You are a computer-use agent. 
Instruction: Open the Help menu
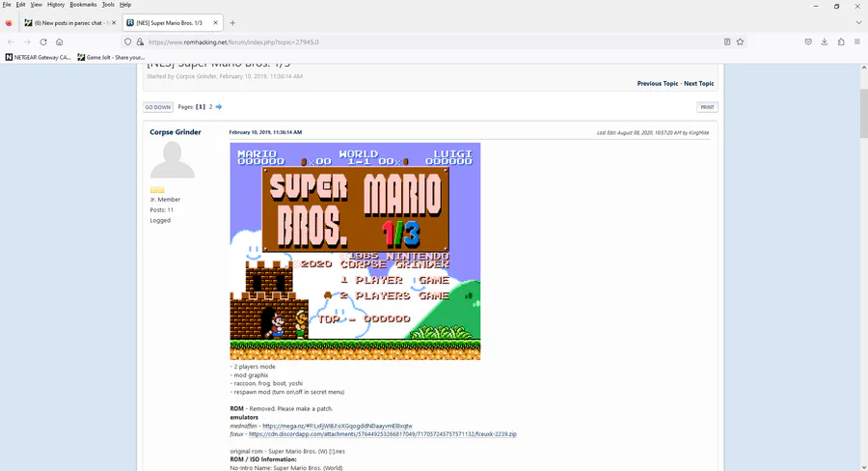click(x=125, y=5)
